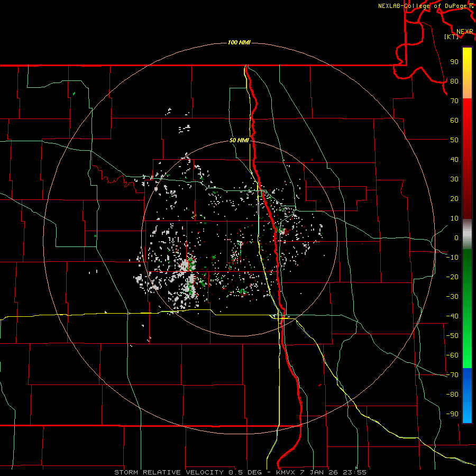
Task: Click the 30 value on velocity scale
Action: [454, 179]
